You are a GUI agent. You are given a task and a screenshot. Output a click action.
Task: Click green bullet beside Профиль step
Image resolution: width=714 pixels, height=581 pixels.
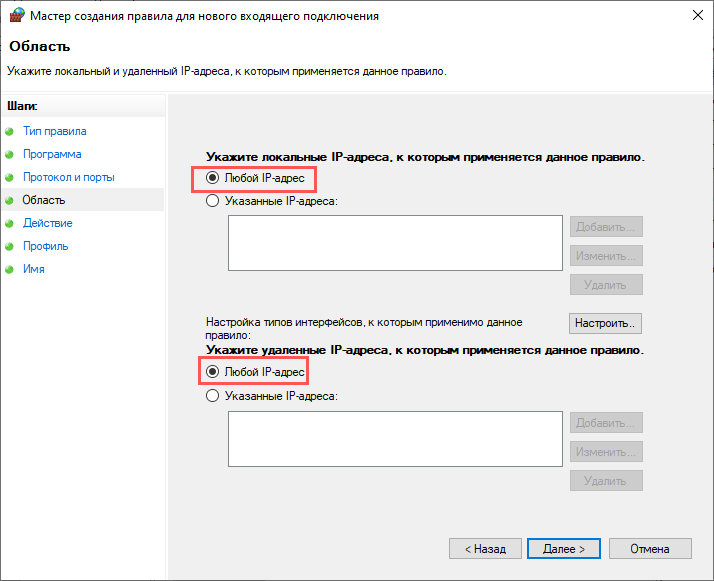(x=9, y=246)
